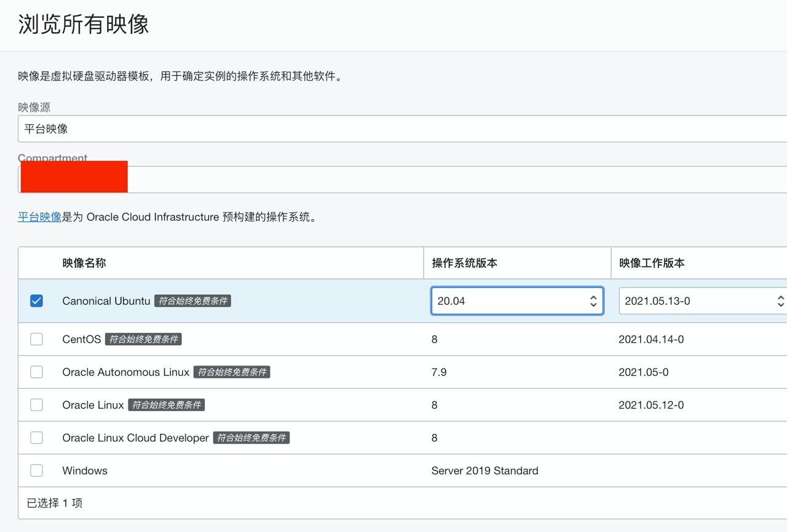The image size is (787, 532).
Task: Uncheck the Canonical Ubuntu image checkbox
Action: tap(37, 301)
